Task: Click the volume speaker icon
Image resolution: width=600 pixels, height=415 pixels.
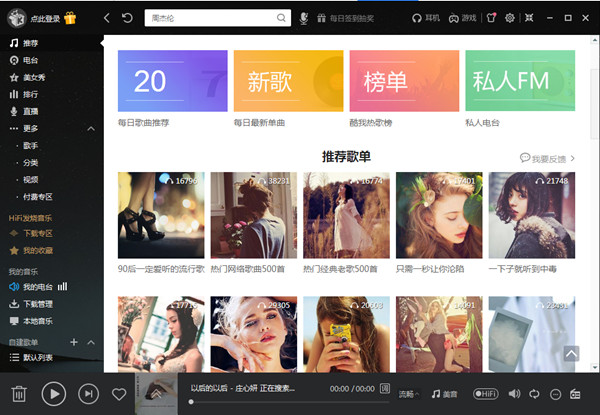Action: (514, 394)
